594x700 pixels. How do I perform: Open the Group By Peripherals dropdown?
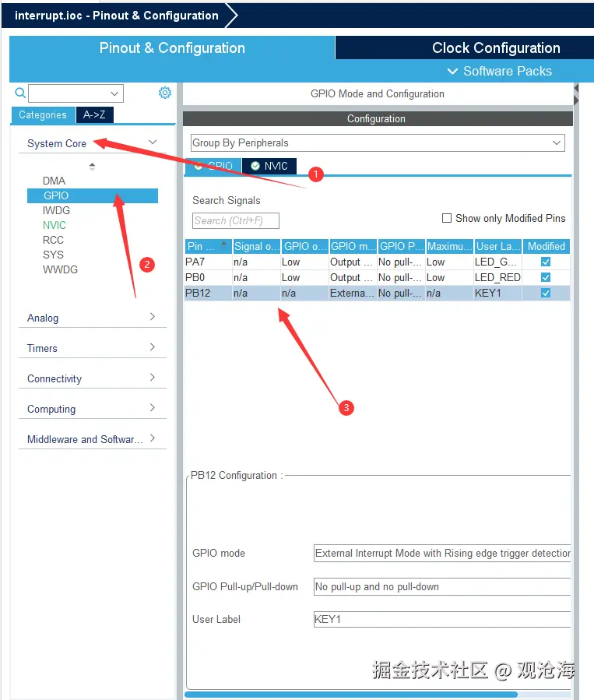pos(378,142)
